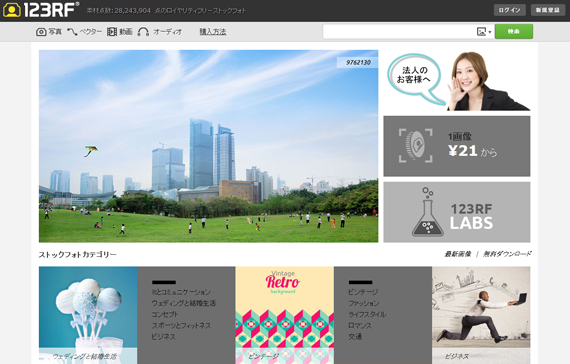Click the 123RF logo
The height and width of the screenshot is (364, 570).
click(x=41, y=10)
